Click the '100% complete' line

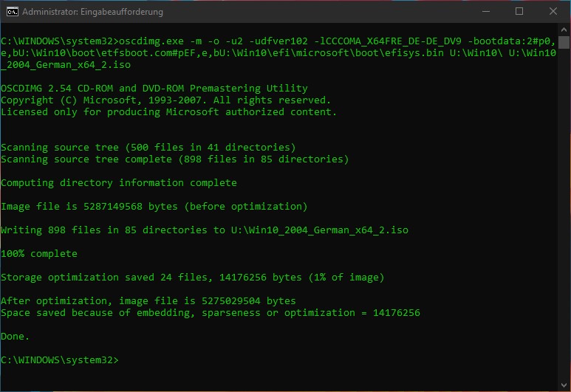click(39, 254)
